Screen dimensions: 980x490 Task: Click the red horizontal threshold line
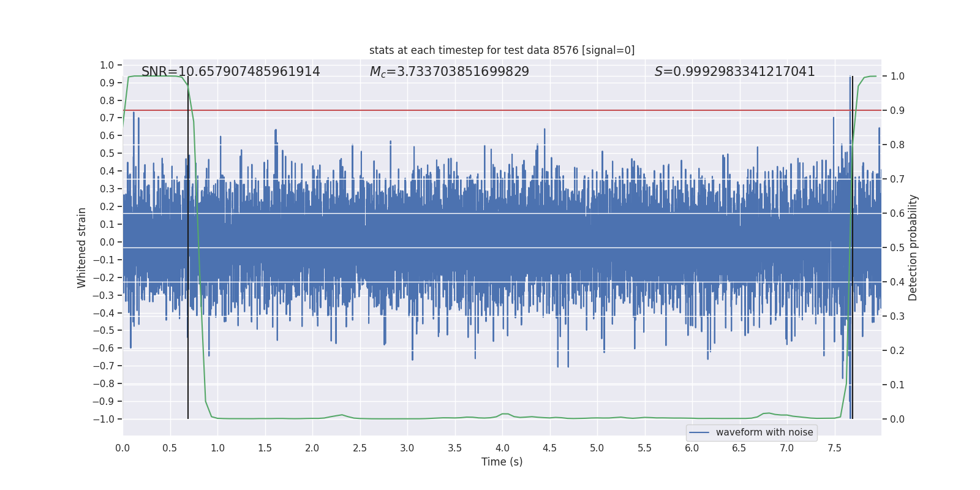click(502, 110)
